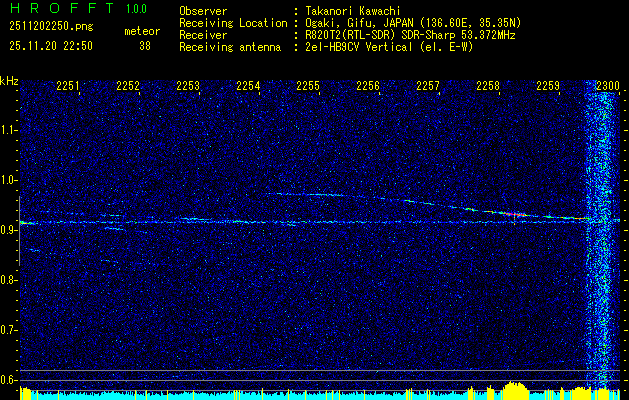Click the Ogaki, Gifu, JAPAN location text
Viewport: 629px width, 400px height.
pyautogui.click(x=413, y=23)
